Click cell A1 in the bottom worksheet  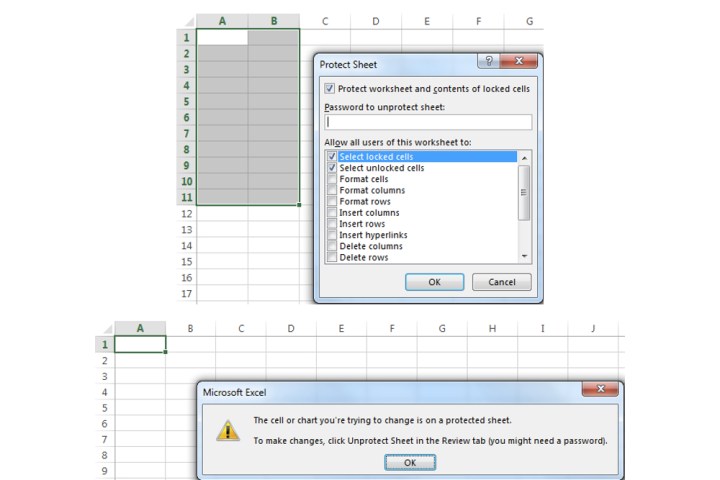point(140,344)
